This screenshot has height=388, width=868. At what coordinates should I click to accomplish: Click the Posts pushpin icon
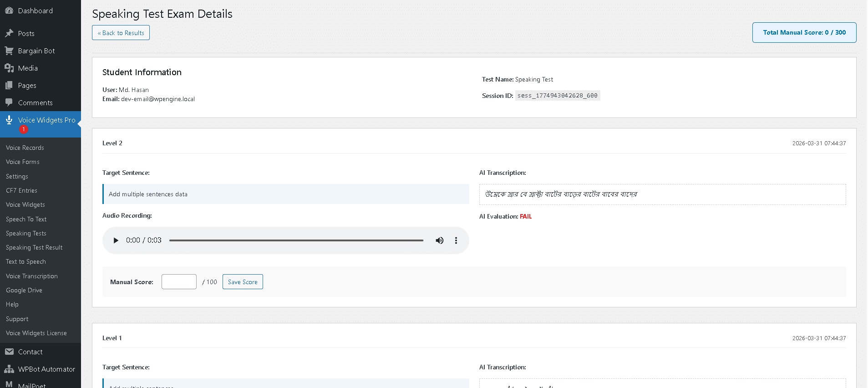tap(9, 33)
